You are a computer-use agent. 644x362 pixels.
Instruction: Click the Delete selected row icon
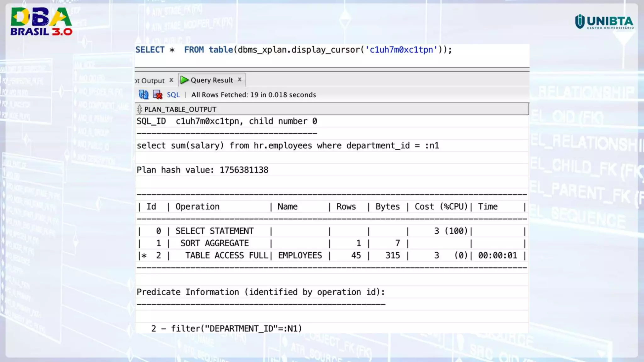157,95
